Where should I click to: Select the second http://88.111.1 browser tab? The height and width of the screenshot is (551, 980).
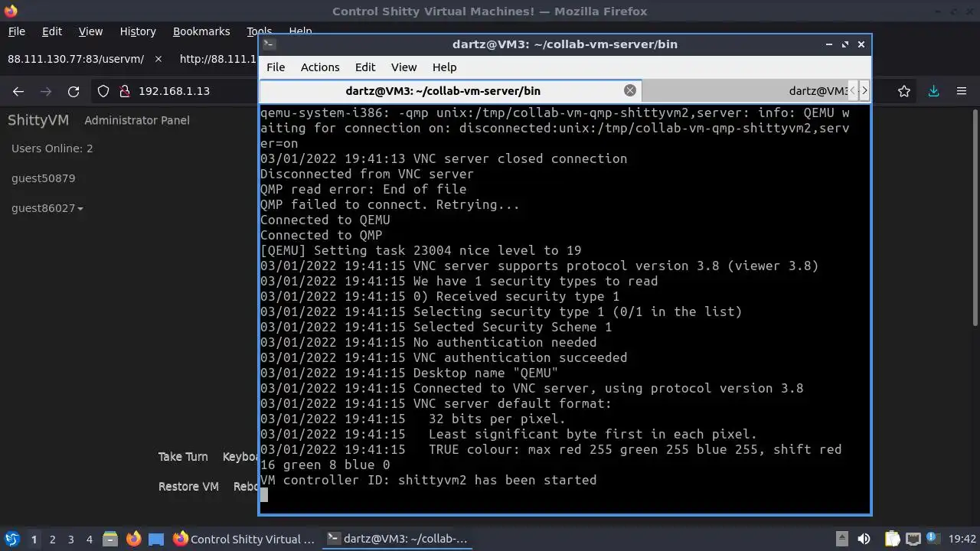(217, 59)
